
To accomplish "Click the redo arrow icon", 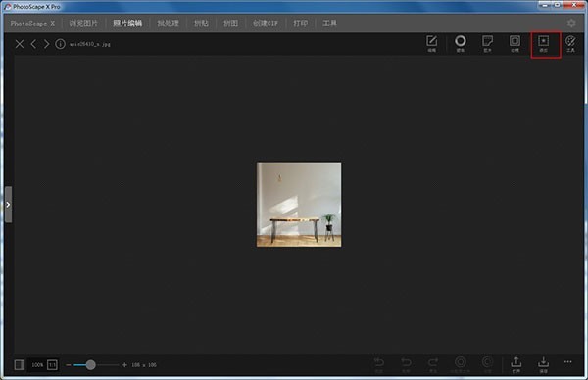I will click(433, 364).
